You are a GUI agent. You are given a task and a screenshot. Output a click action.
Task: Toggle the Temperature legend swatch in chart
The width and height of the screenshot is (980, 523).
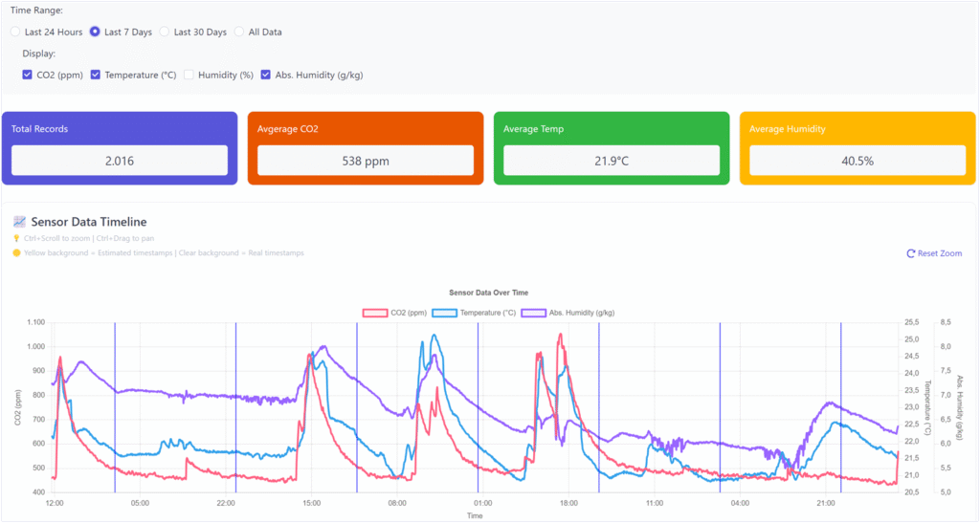tap(445, 313)
